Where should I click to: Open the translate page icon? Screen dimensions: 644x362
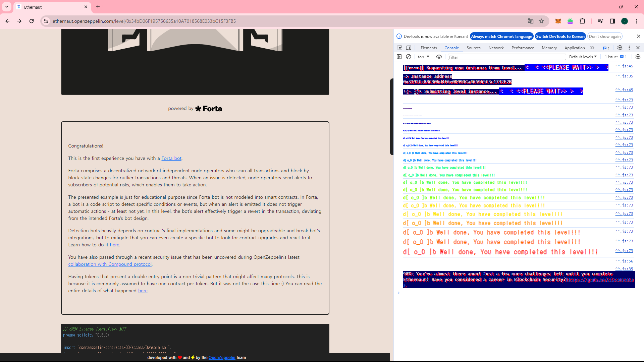point(530,21)
